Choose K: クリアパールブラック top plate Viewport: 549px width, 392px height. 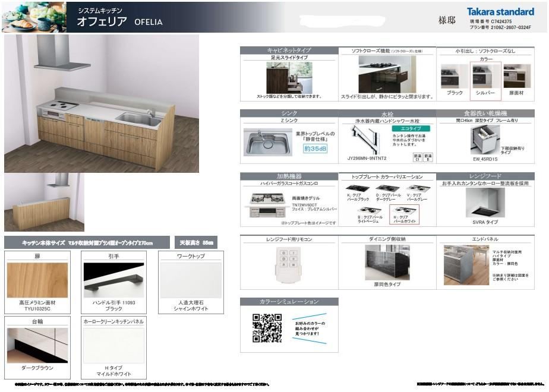[x=358, y=193]
